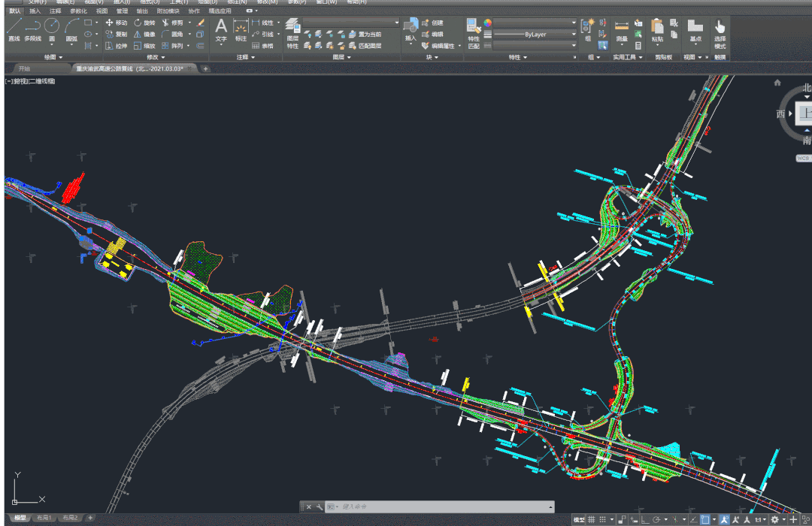Click the Copy (复制) tool
This screenshot has height=526, width=812.
coord(116,34)
